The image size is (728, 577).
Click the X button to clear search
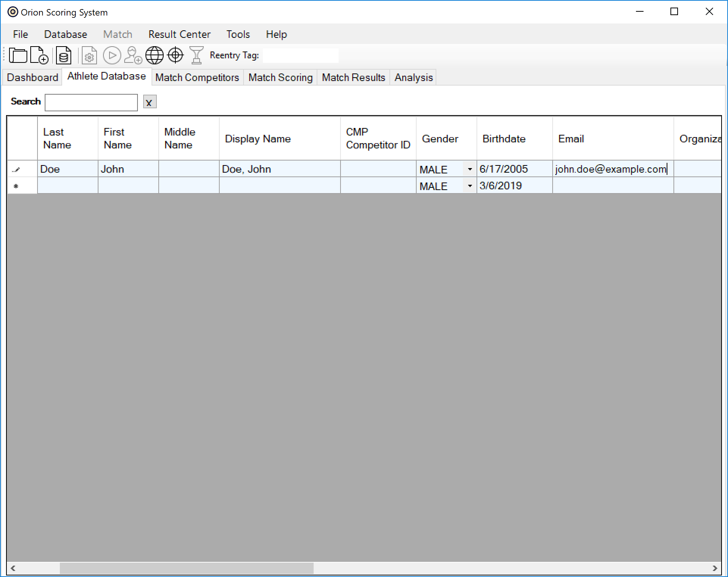pyautogui.click(x=149, y=102)
